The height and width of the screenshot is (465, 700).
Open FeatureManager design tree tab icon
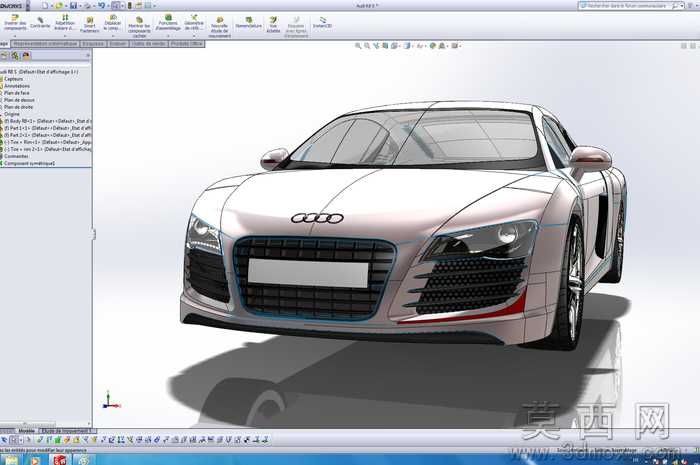4,55
